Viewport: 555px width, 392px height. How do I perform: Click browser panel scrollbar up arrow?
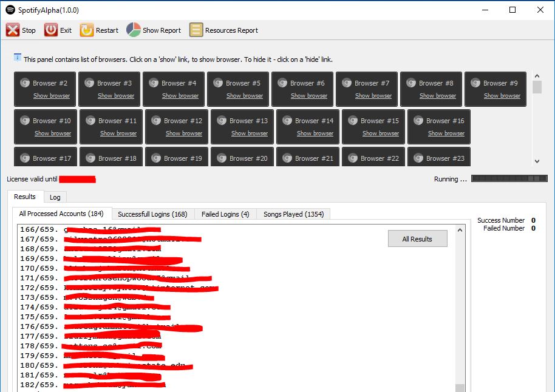537,76
